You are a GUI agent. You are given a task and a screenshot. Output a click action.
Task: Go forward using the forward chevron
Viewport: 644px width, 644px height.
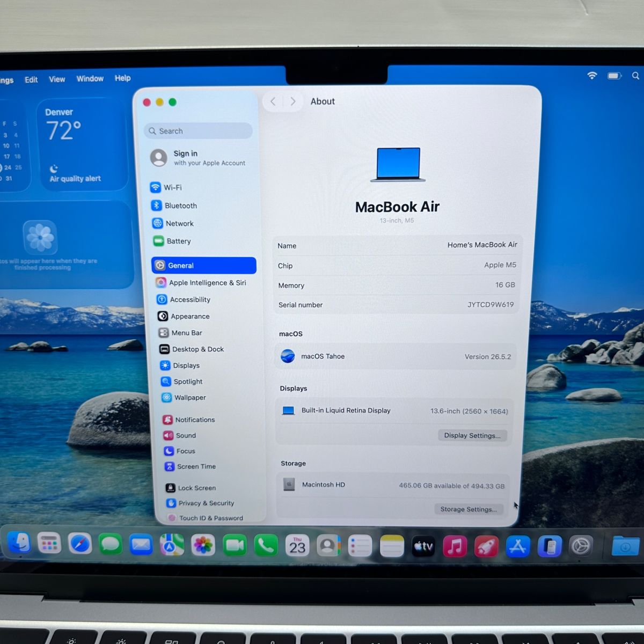coord(292,101)
